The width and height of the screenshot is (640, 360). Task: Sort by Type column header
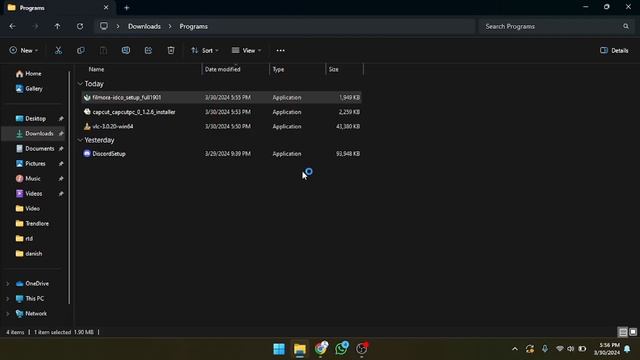tap(278, 69)
